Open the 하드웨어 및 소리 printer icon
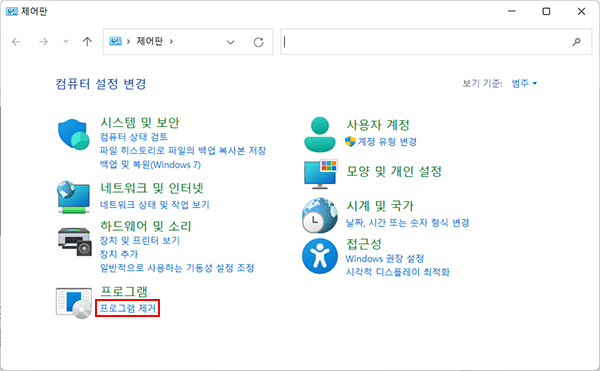Viewport: 600px width, 371px height. [x=75, y=241]
